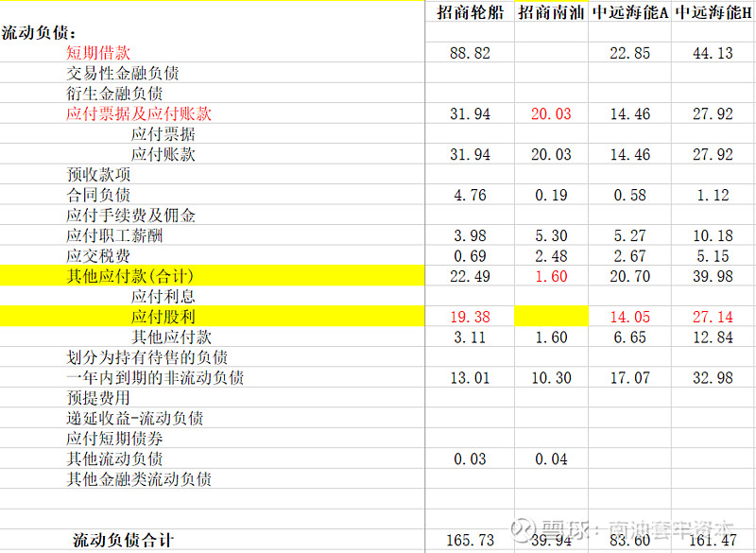The height and width of the screenshot is (553, 756).
Task: Select the indented 应付票据 sub-row label
Action: pos(163,134)
